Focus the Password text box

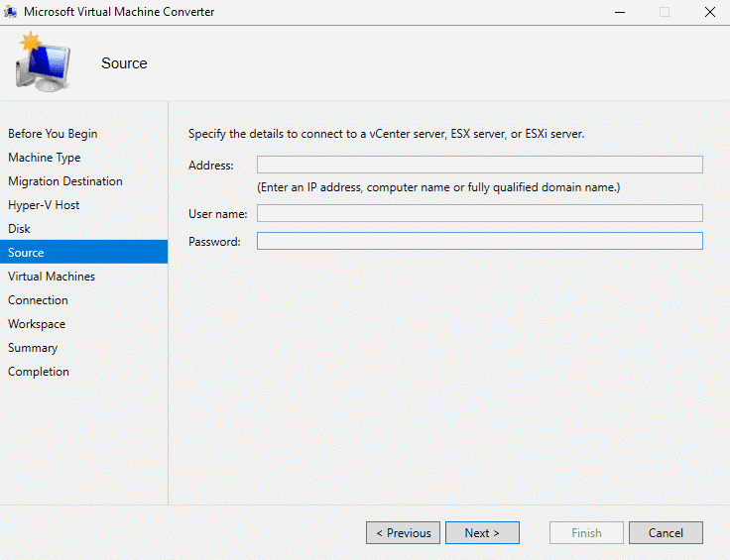pyautogui.click(x=479, y=241)
